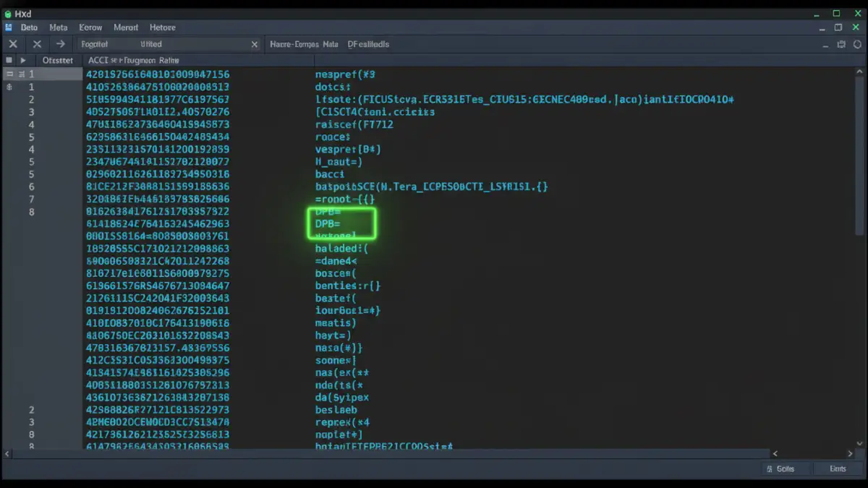The height and width of the screenshot is (488, 868).
Task: Click the forward arrow navigation icon
Action: click(x=61, y=43)
